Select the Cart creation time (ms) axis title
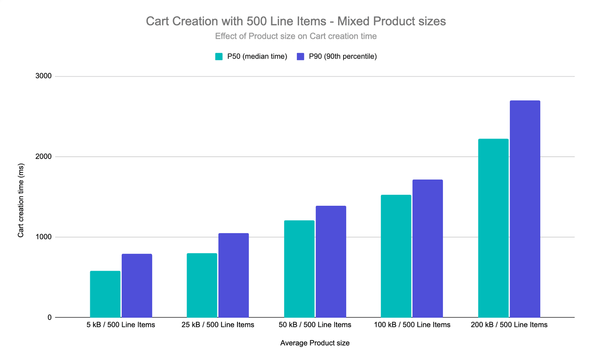 pyautogui.click(x=21, y=200)
